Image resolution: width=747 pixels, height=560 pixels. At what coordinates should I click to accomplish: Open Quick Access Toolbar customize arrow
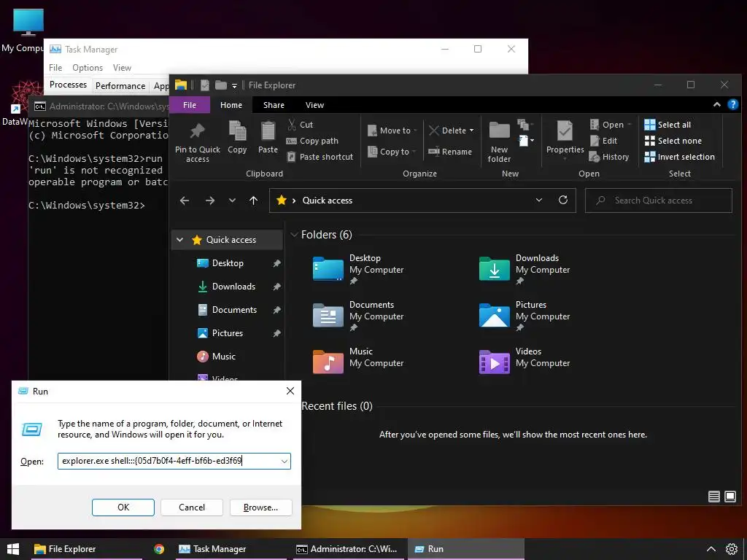(234, 86)
